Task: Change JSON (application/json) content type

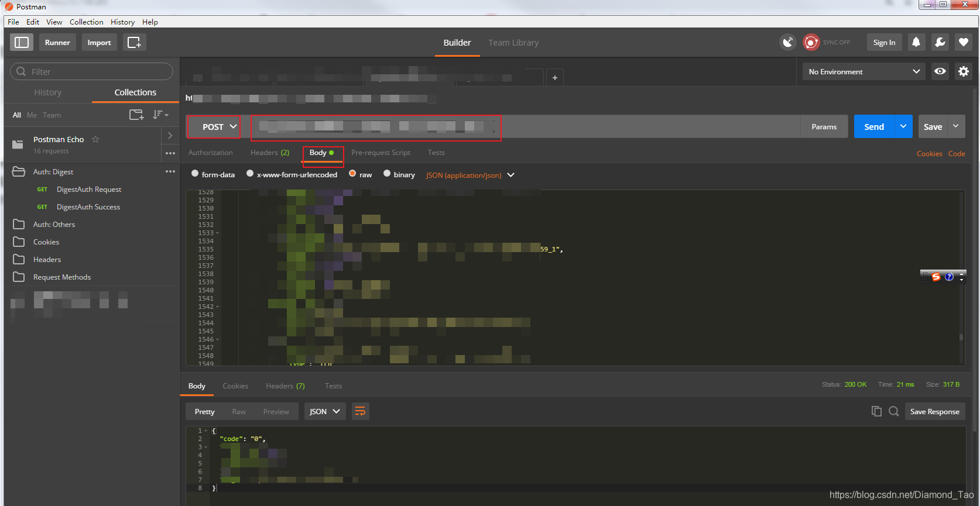Action: point(470,175)
